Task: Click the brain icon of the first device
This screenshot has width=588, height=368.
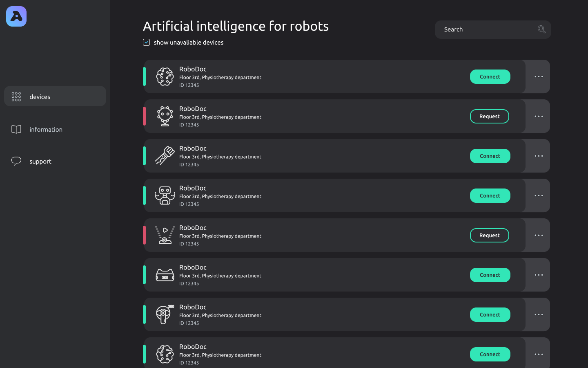Action: (165, 76)
